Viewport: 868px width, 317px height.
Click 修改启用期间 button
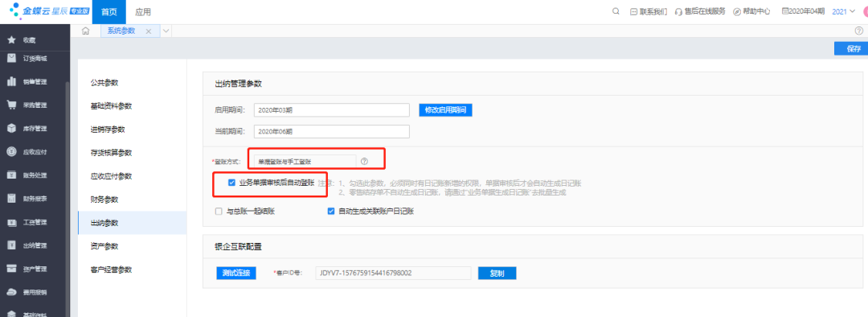[x=445, y=109]
